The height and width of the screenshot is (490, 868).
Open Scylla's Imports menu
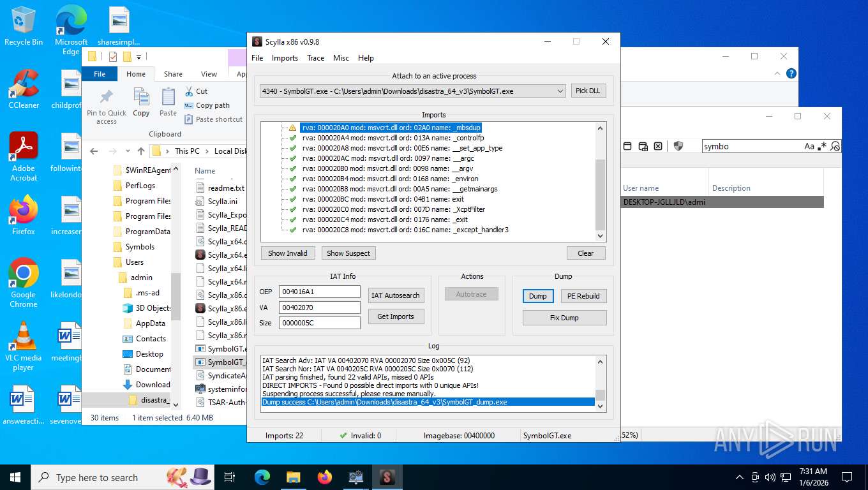pyautogui.click(x=285, y=57)
